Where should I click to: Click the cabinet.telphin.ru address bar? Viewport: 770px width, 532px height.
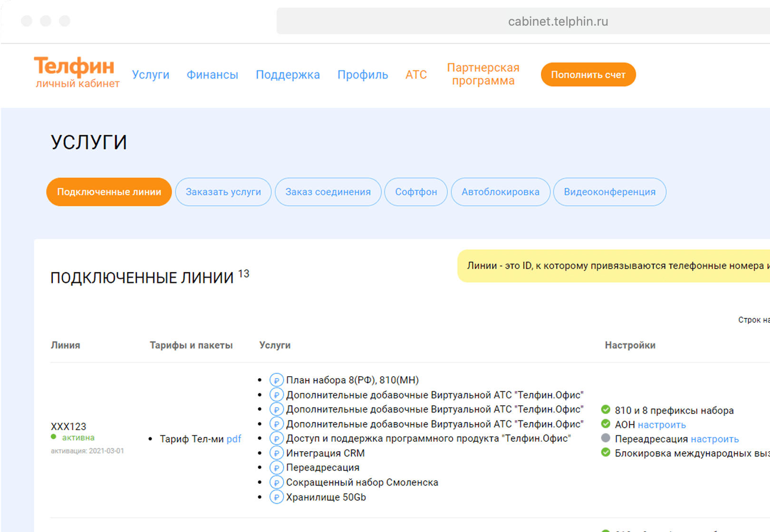point(523,21)
